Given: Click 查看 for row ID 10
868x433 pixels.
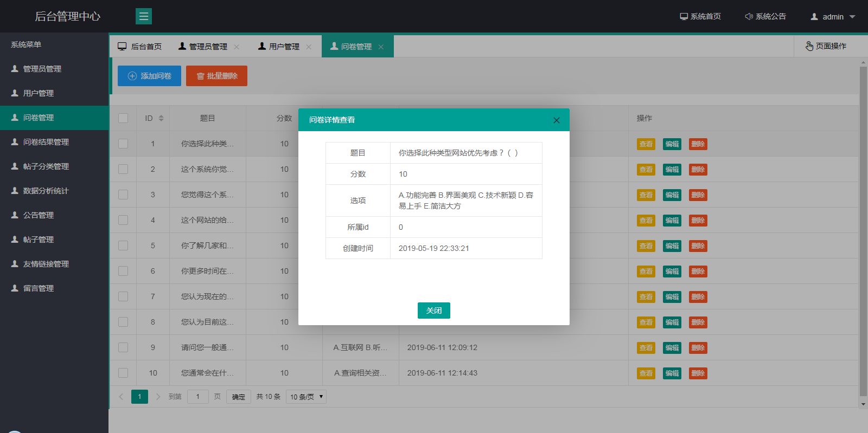Looking at the screenshot, I should pos(646,373).
